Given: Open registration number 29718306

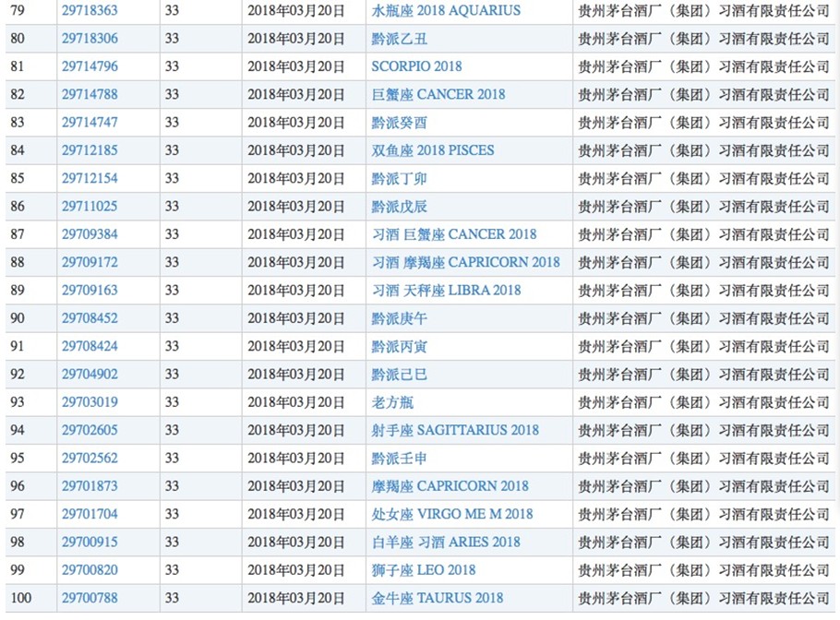Looking at the screenshot, I should [90, 39].
